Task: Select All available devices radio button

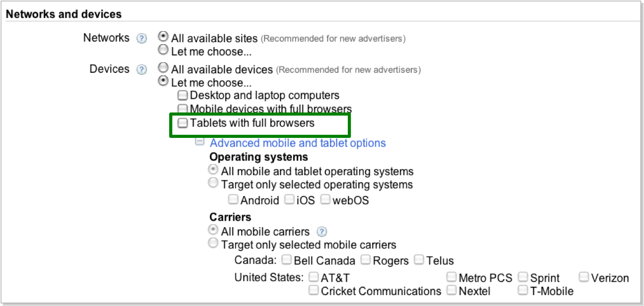Action: (x=163, y=68)
